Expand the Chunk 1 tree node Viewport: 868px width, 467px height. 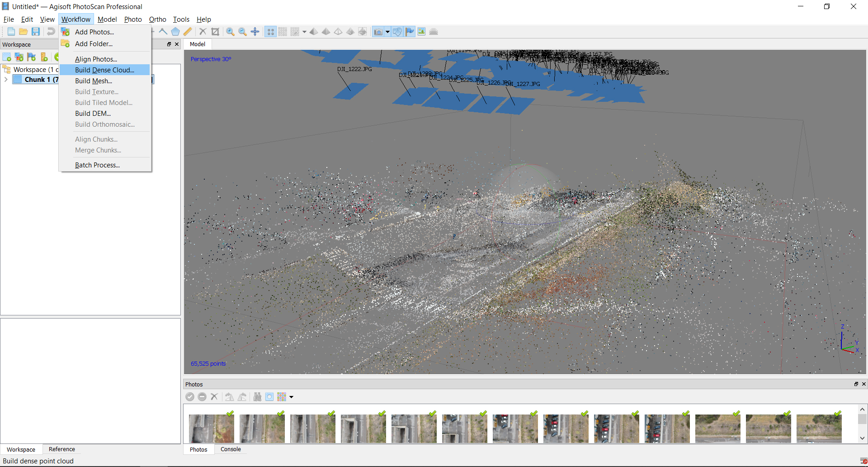coord(6,80)
